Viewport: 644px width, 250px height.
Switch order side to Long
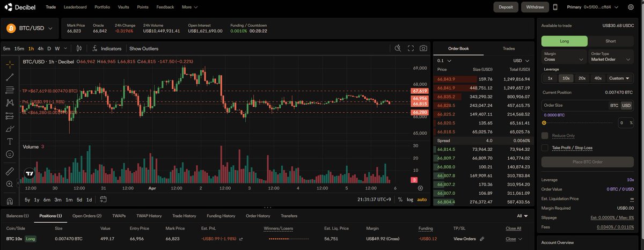click(565, 41)
